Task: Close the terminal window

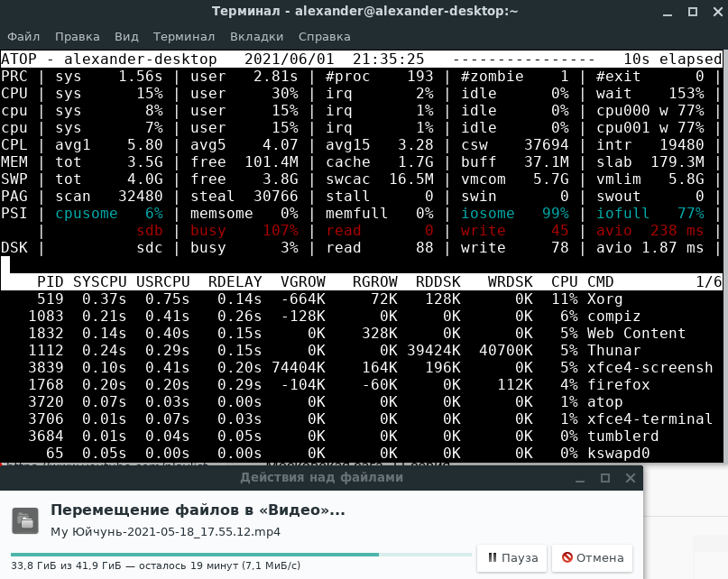Action: 718,12
